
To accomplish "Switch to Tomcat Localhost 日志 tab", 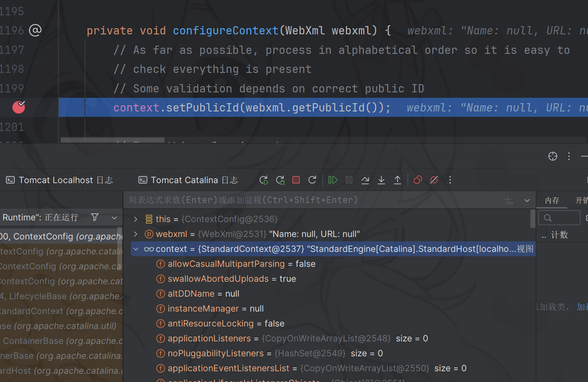I will tap(60, 180).
